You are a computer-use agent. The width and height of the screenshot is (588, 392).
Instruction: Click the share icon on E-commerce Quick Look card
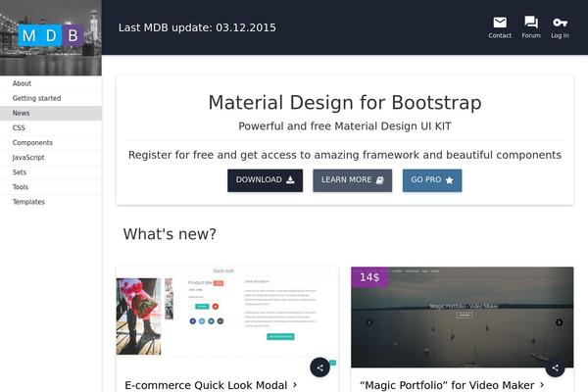[x=319, y=367]
